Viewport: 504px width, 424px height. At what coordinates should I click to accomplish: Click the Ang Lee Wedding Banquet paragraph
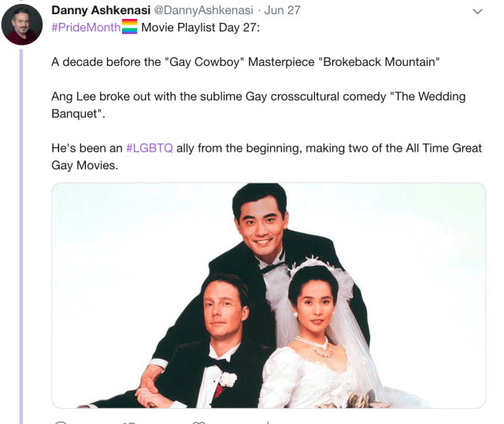(258, 105)
